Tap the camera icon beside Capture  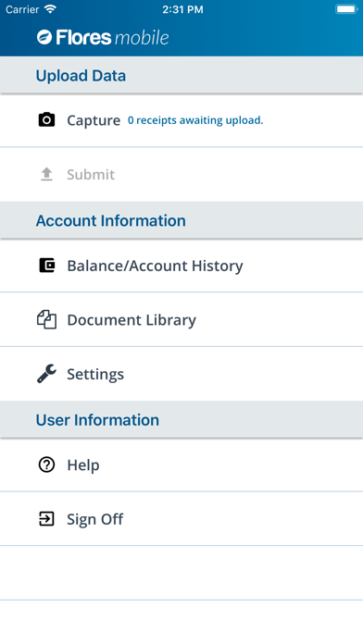pyautogui.click(x=46, y=120)
